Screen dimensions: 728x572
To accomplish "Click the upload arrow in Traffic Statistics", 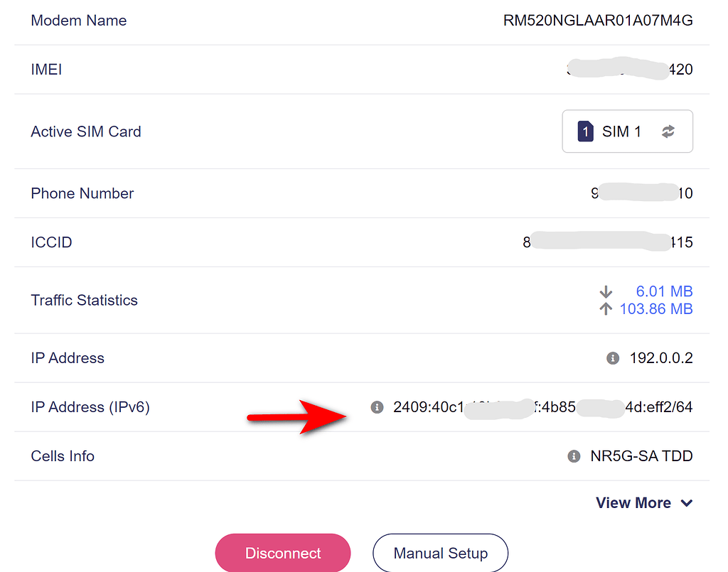I will pyautogui.click(x=605, y=309).
